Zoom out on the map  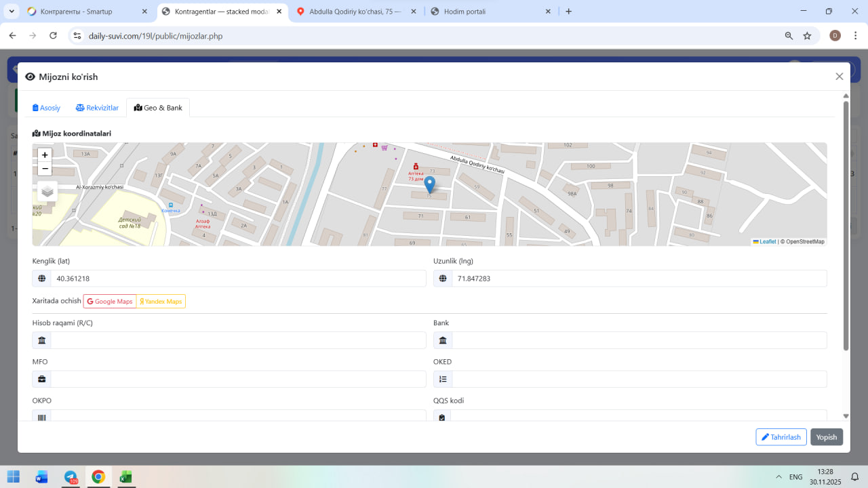45,169
